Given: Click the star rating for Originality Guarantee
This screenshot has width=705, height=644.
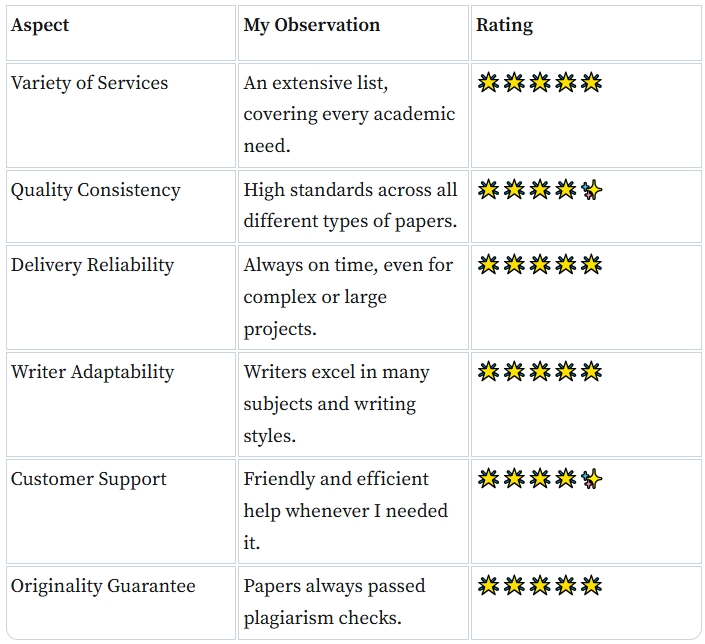Looking at the screenshot, I should coord(540,586).
